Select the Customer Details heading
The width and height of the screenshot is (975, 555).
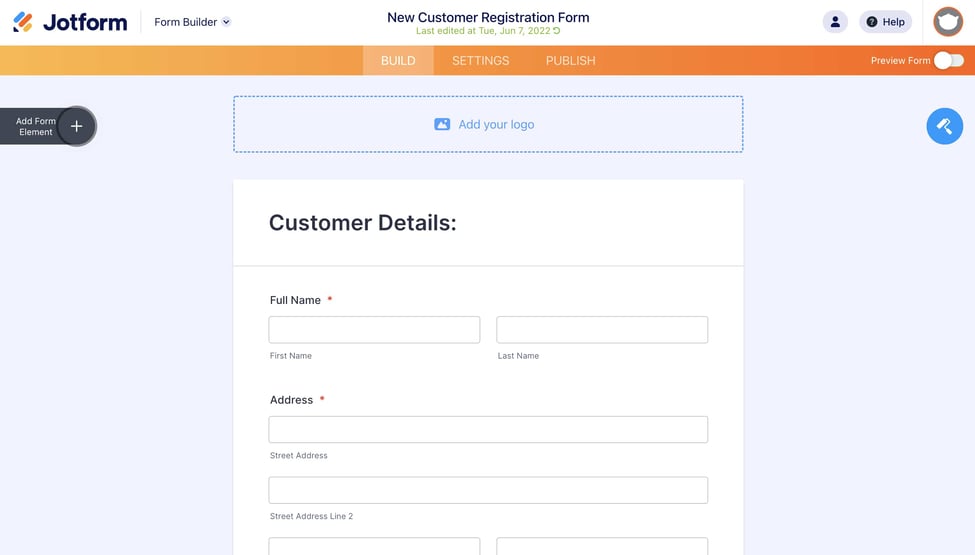point(362,223)
